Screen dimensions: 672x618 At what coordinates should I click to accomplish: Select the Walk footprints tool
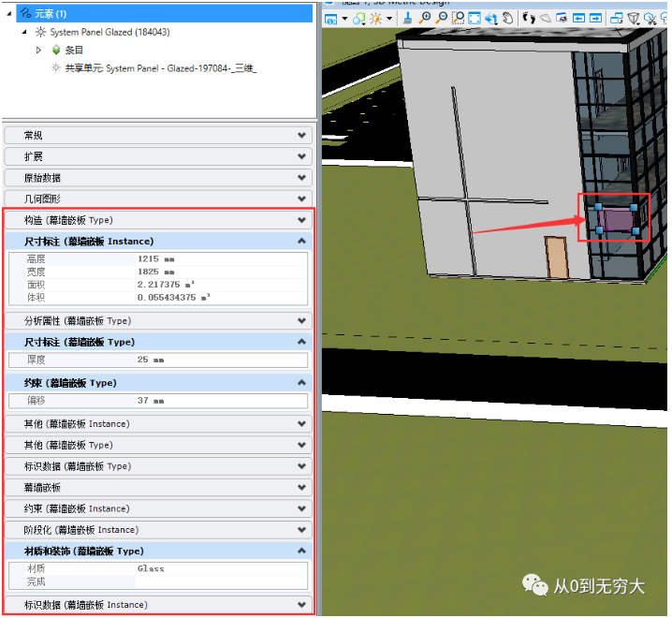pyautogui.click(x=529, y=18)
